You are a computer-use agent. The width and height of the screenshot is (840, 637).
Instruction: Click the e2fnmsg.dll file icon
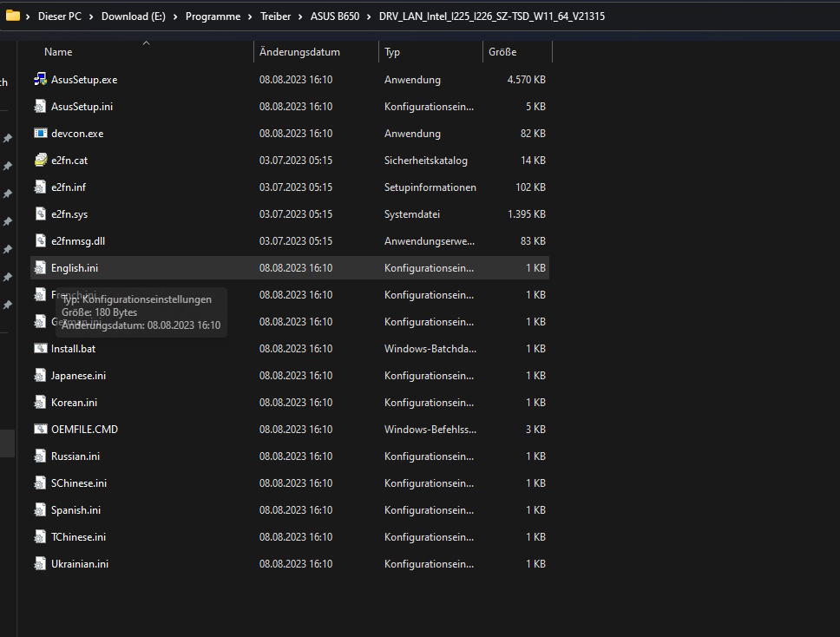tap(40, 240)
